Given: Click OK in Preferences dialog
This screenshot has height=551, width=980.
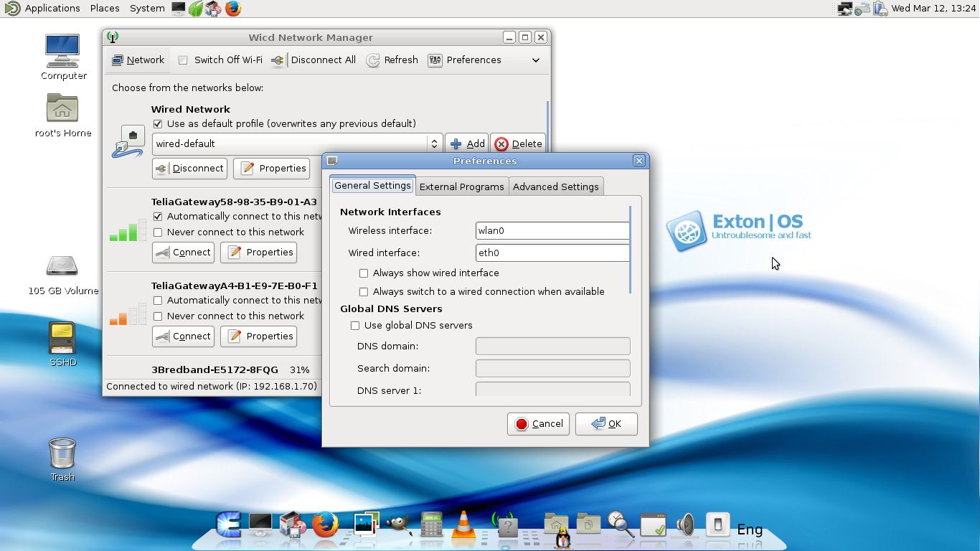Looking at the screenshot, I should coord(606,424).
